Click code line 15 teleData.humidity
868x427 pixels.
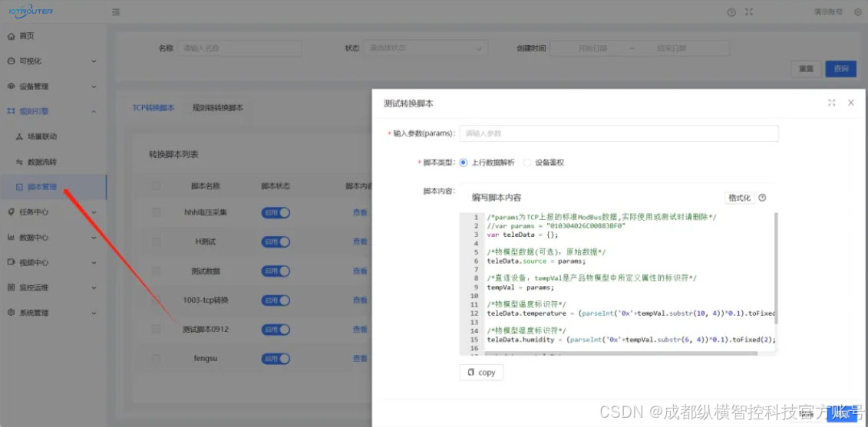pyautogui.click(x=631, y=340)
